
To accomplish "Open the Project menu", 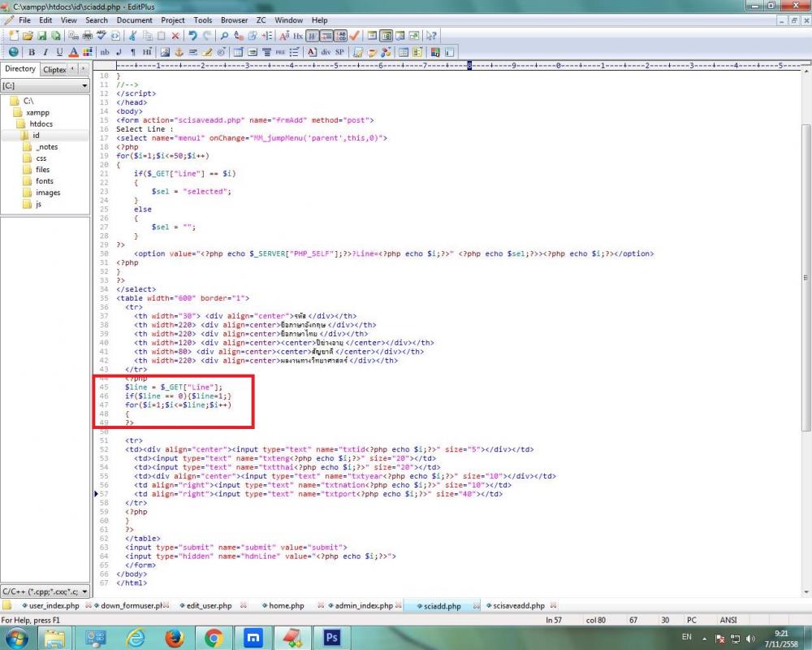I will (x=172, y=20).
